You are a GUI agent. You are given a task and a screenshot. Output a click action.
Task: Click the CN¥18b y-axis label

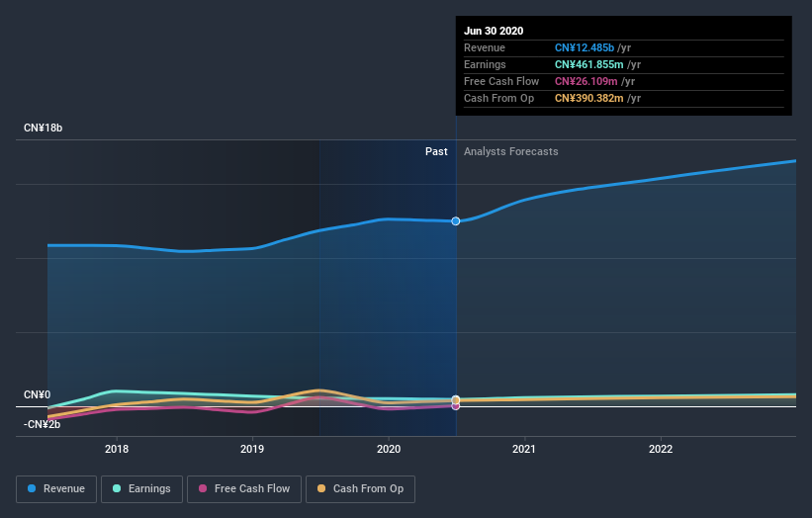(43, 128)
